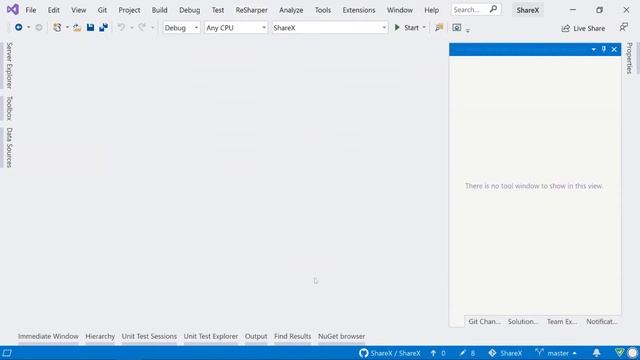
Task: Open the Analyze menu
Action: [x=291, y=10]
